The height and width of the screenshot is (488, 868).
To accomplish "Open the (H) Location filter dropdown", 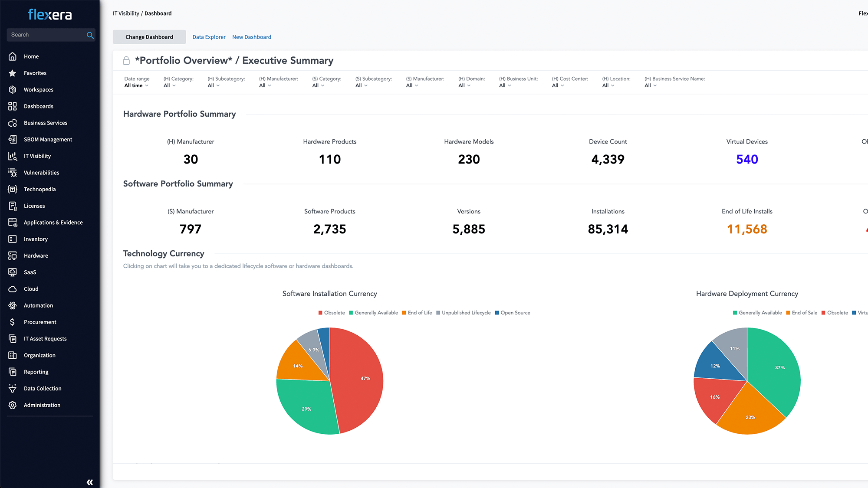I will click(608, 85).
